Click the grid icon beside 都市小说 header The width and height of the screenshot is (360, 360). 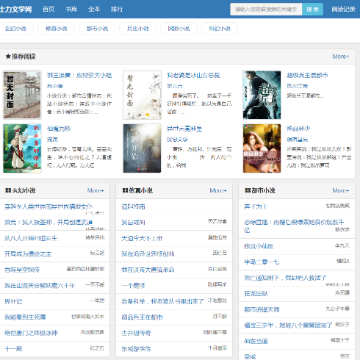pos(248,191)
